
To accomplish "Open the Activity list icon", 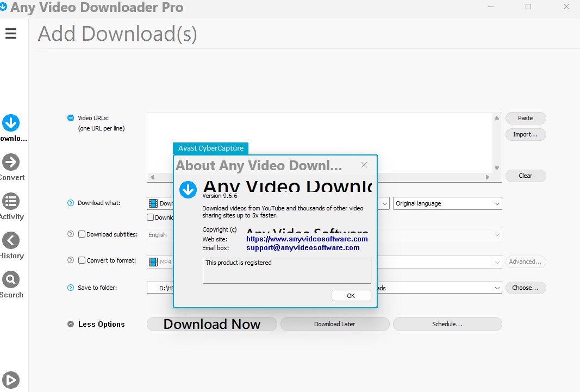I will (11, 201).
